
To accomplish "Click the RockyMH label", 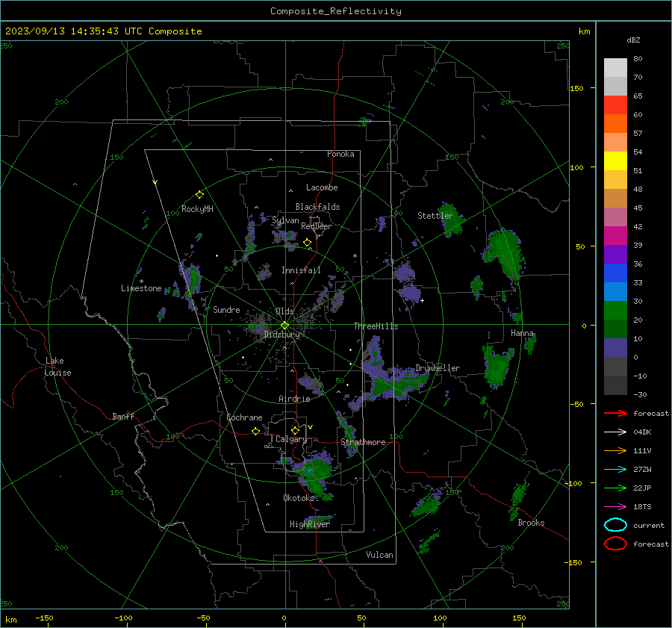I will (197, 209).
